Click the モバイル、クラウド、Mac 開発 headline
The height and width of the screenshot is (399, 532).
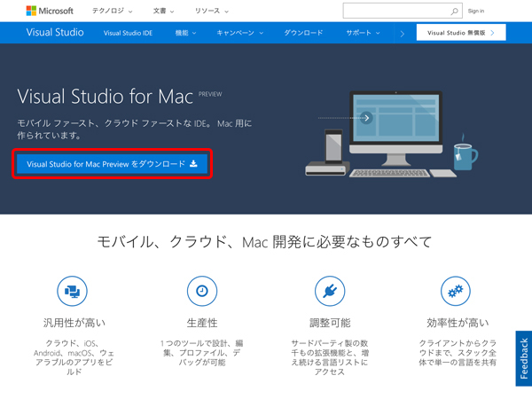(264, 241)
